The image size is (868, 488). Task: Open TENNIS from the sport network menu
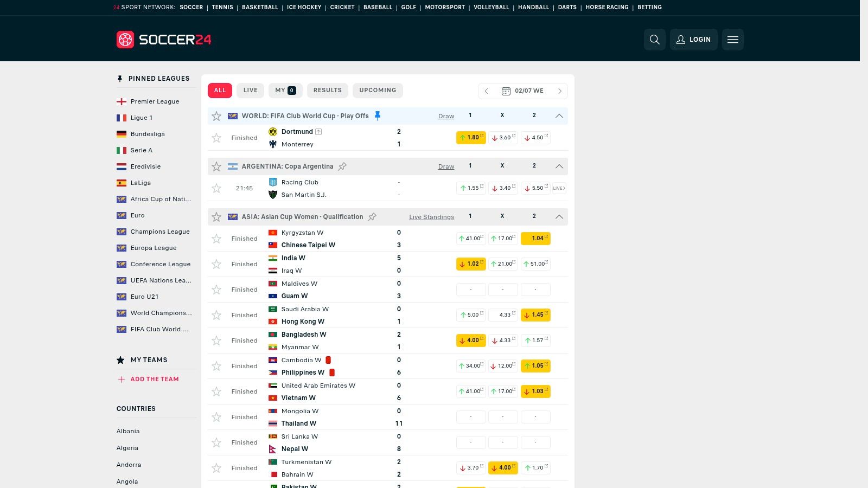coord(222,7)
